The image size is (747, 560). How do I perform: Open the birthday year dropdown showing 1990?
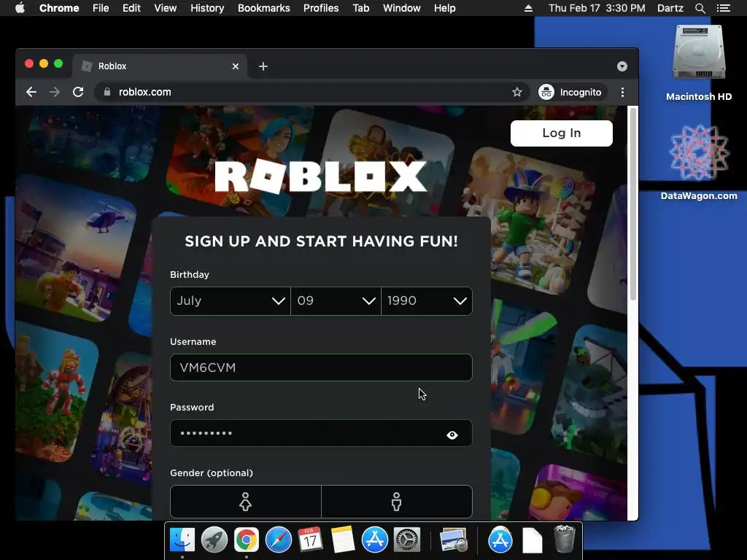pyautogui.click(x=427, y=301)
